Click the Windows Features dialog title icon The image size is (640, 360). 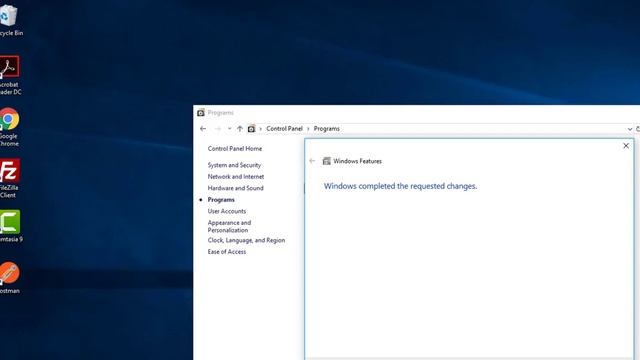click(x=327, y=161)
